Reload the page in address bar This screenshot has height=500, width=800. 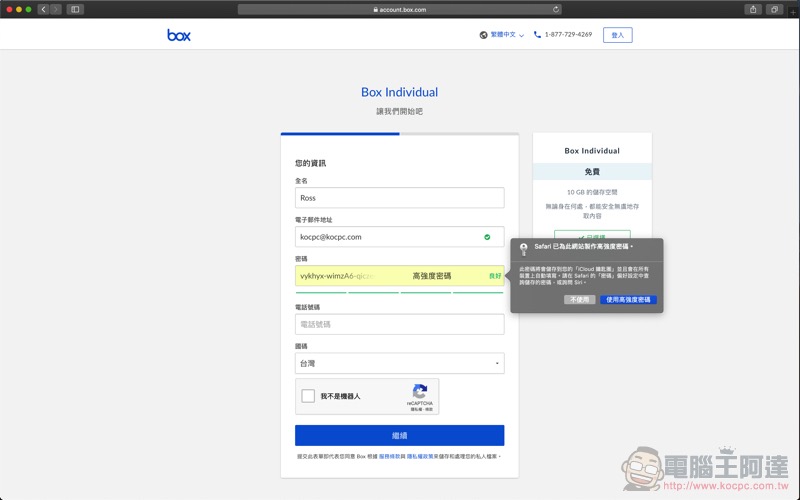pyautogui.click(x=556, y=9)
